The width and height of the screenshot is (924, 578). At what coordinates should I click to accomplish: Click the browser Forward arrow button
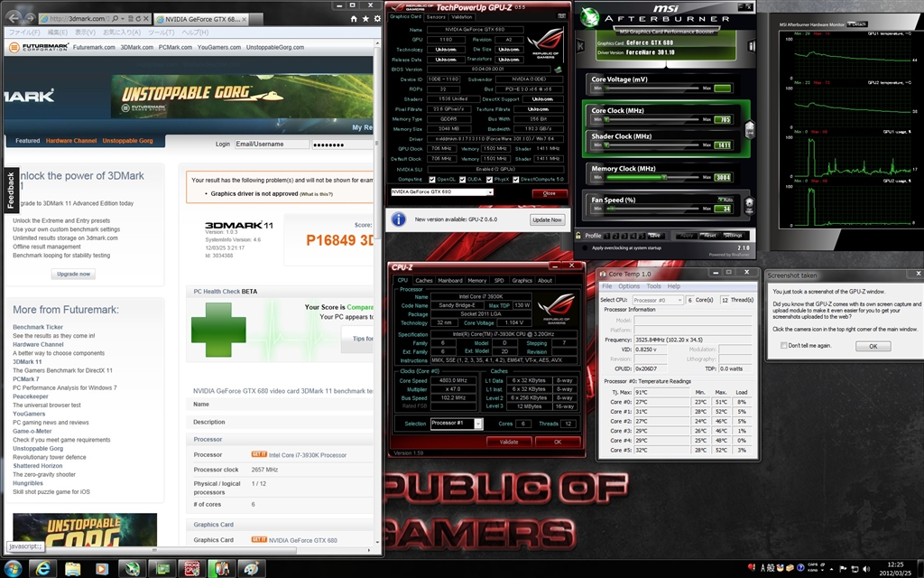pos(30,19)
